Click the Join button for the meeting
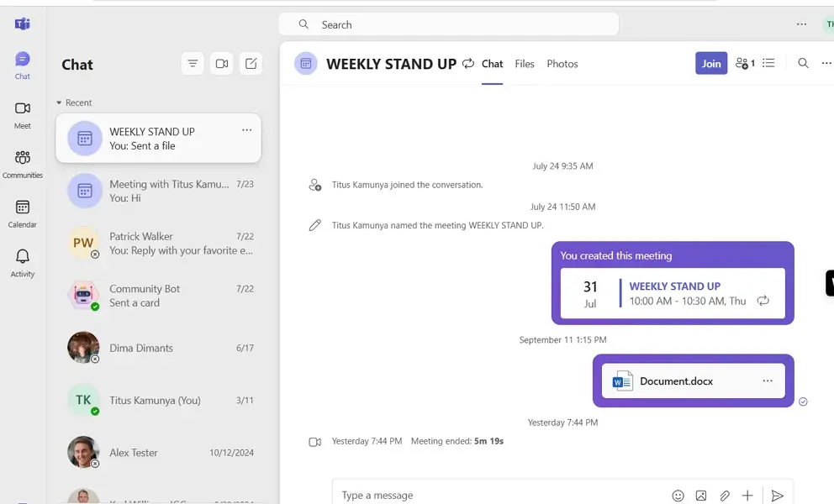834x504 pixels. coord(711,63)
